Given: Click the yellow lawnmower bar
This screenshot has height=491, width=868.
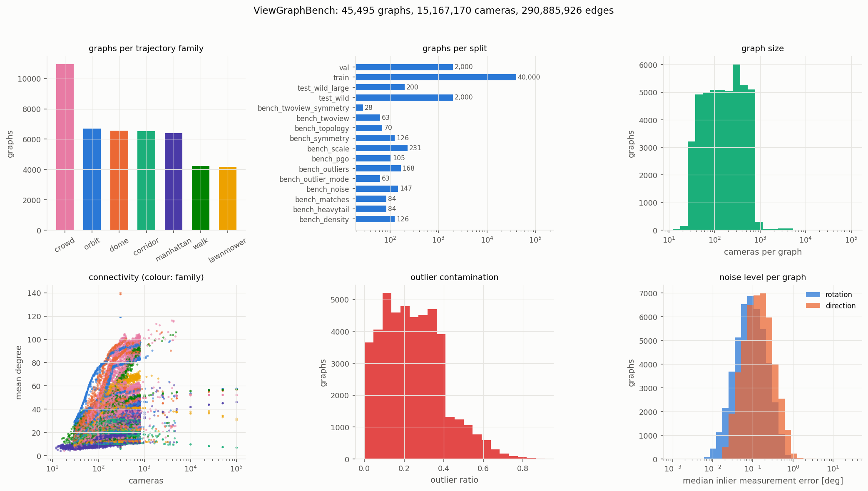Looking at the screenshot, I should pos(228,198).
